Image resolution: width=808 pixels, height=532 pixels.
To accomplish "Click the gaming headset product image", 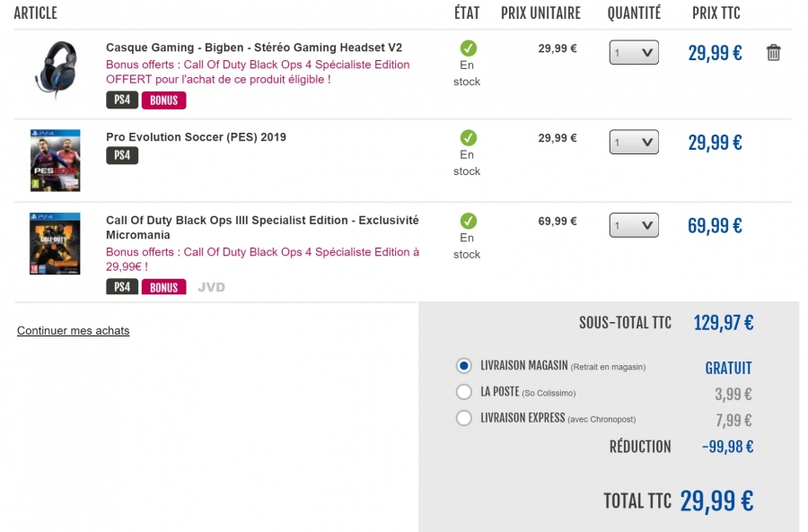I will 57,69.
